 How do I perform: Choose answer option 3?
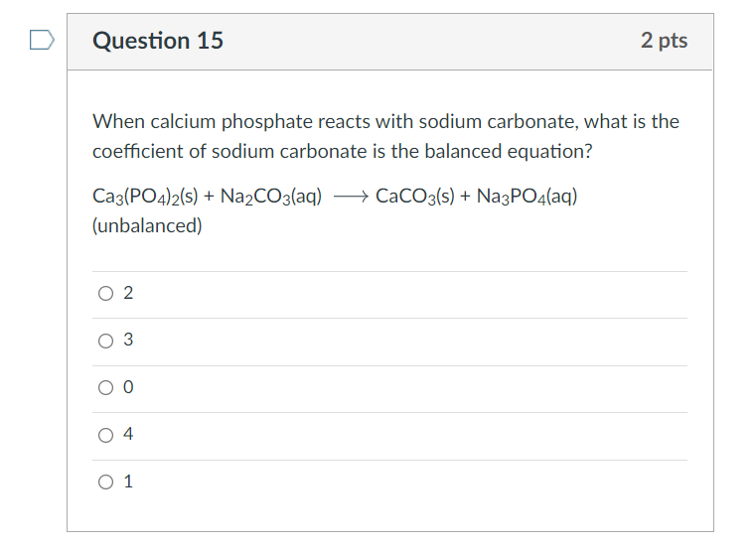tap(106, 342)
